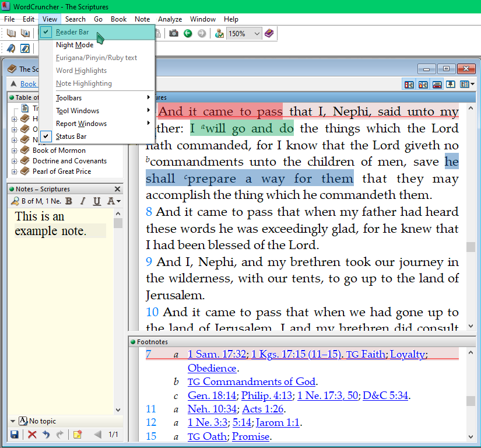Follow the TG Oath footnote link

207,436
